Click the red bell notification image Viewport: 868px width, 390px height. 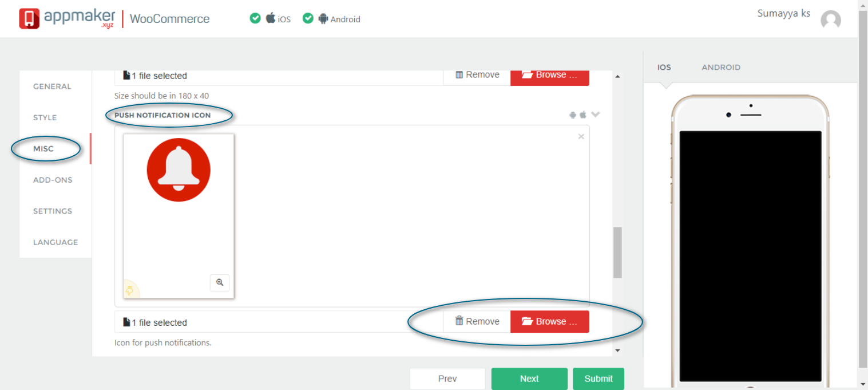coord(179,170)
